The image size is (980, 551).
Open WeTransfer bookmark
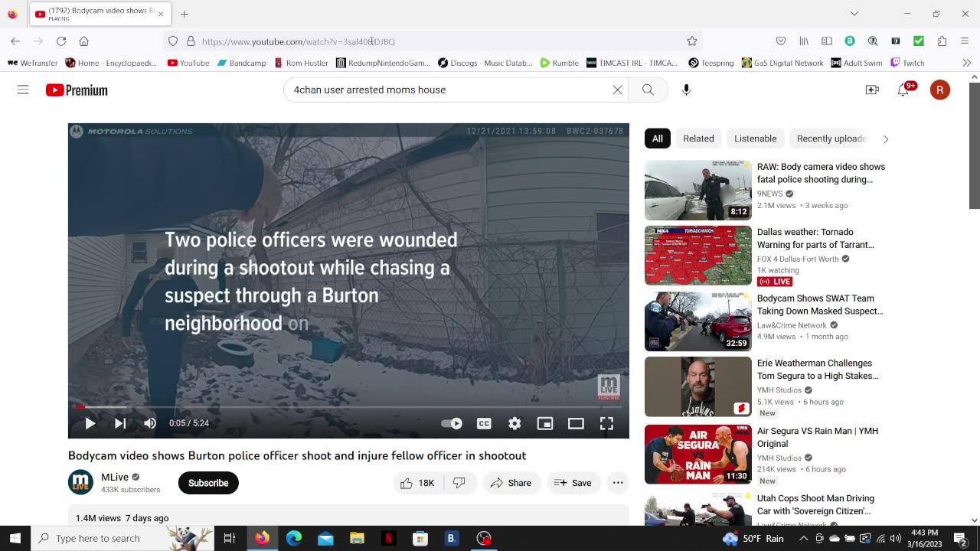click(32, 63)
